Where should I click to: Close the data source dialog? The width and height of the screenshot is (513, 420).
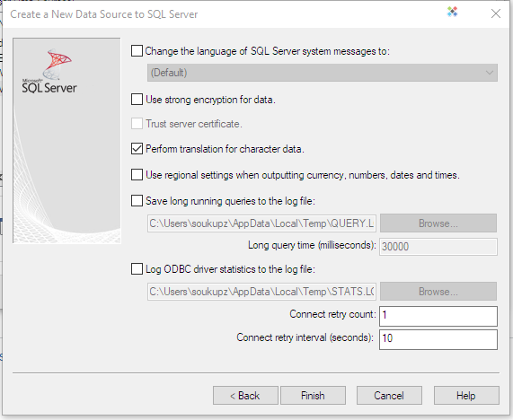tap(496, 13)
